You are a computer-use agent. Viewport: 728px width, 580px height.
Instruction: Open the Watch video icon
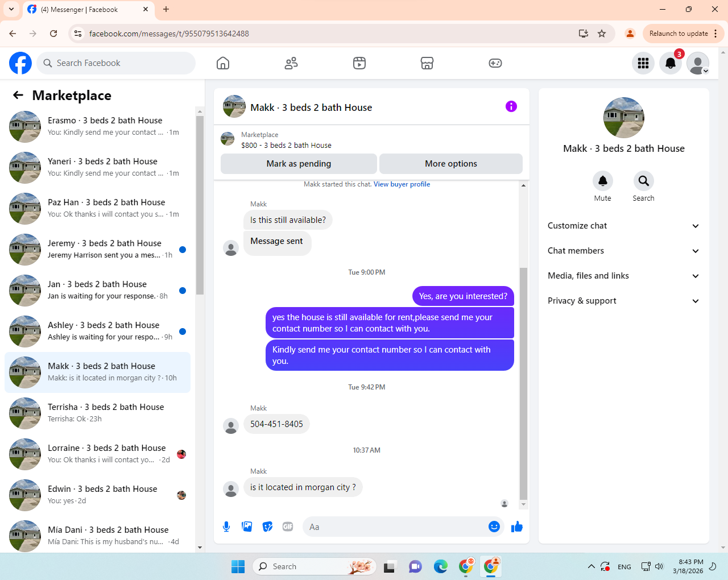[x=359, y=63]
